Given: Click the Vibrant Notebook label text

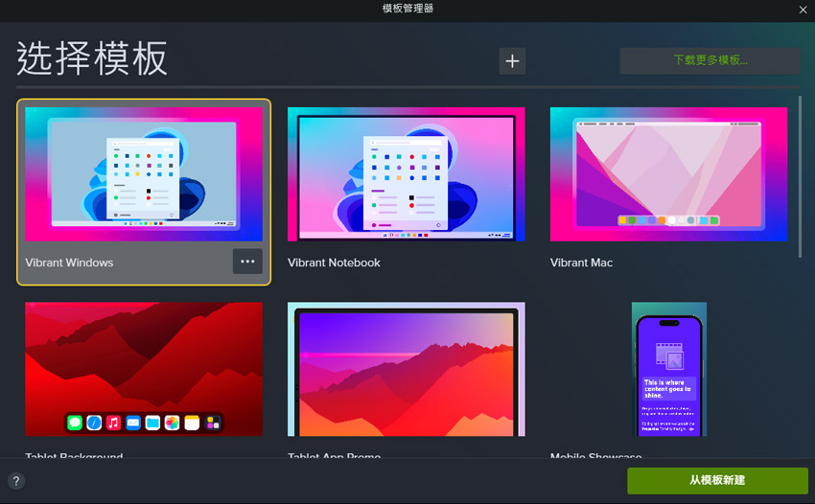Looking at the screenshot, I should click(334, 263).
